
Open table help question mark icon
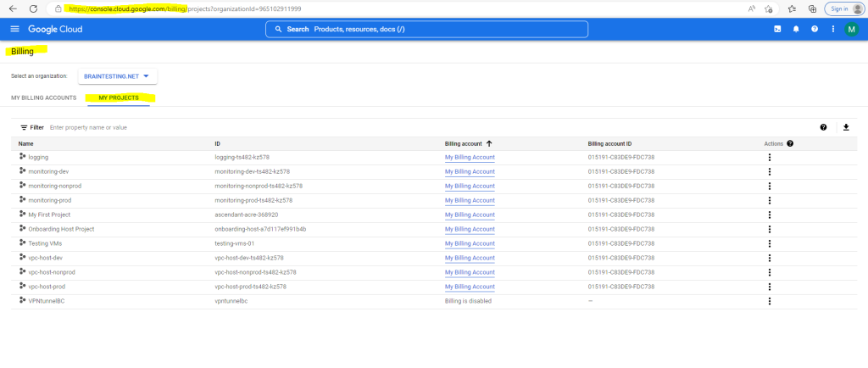823,127
